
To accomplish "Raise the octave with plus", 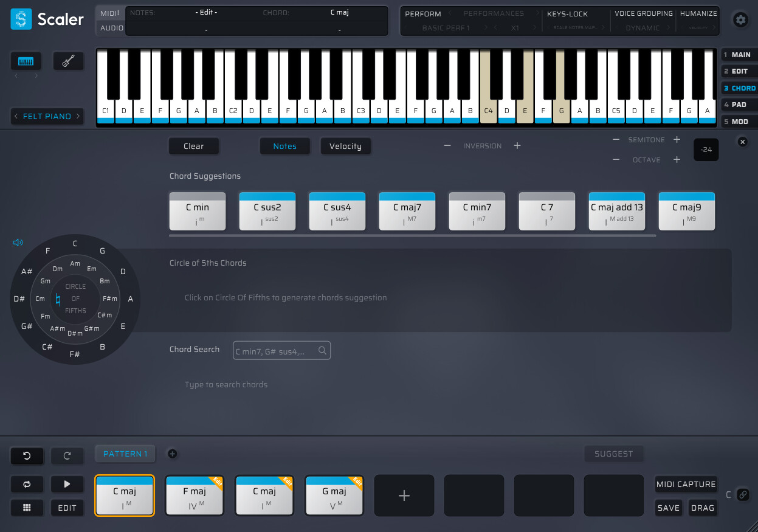I will click(x=677, y=160).
